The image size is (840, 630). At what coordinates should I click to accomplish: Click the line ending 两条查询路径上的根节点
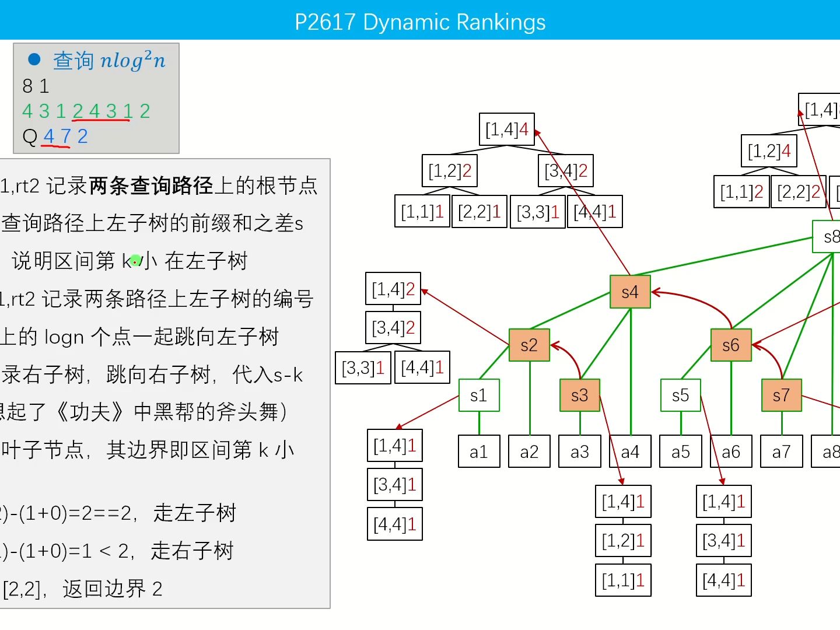click(159, 185)
